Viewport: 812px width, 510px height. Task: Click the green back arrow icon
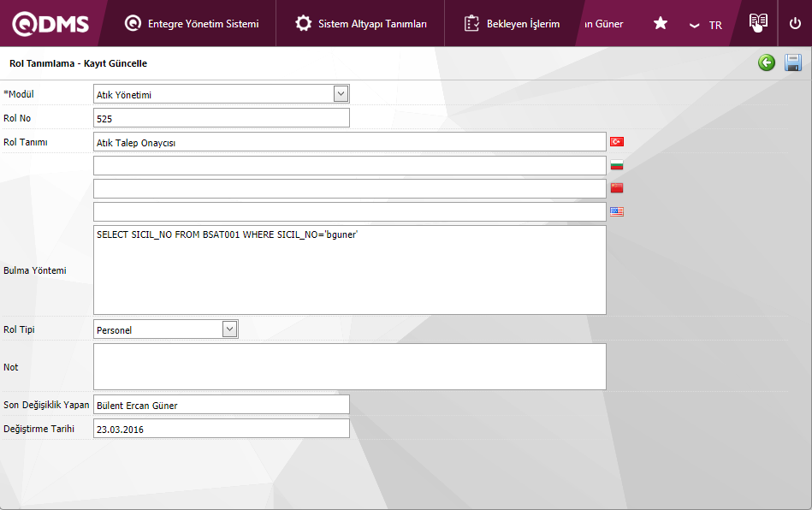(767, 62)
